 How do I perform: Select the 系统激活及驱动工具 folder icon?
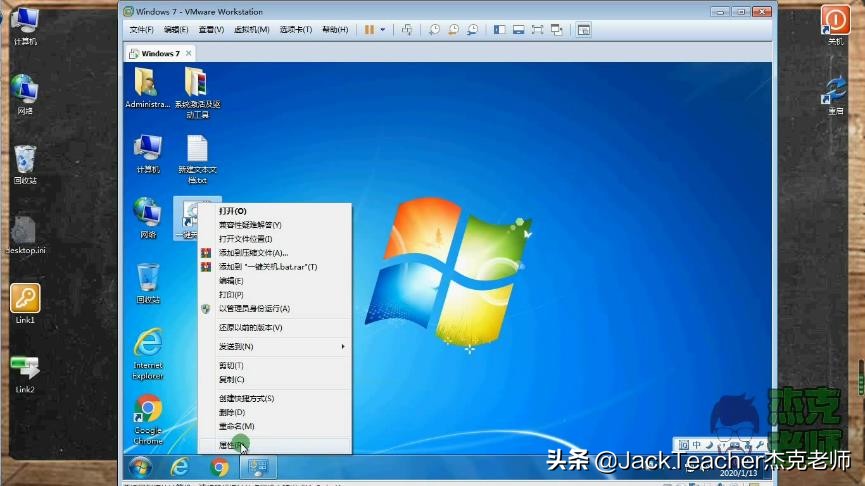coord(197,92)
